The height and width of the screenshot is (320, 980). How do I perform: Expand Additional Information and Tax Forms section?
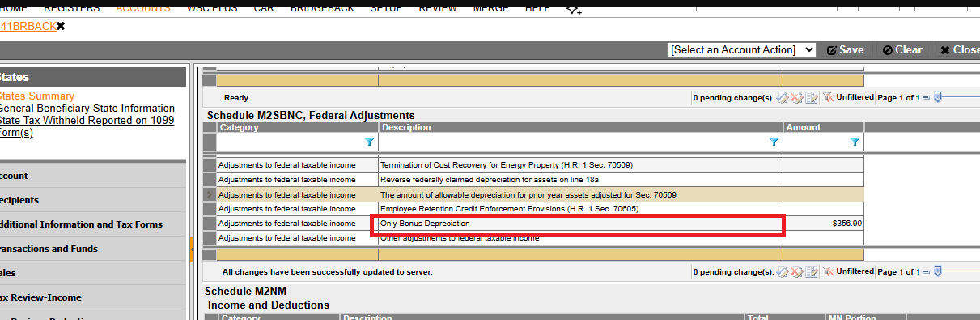93,224
